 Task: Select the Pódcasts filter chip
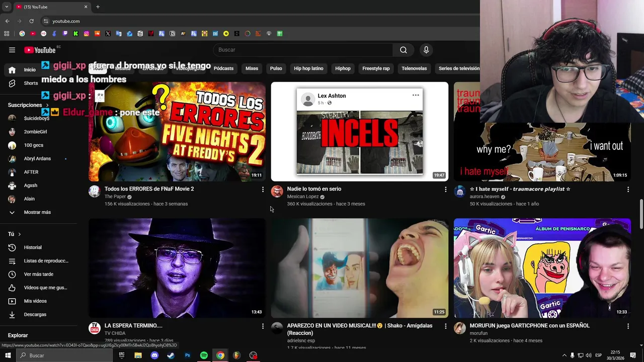[223, 68]
